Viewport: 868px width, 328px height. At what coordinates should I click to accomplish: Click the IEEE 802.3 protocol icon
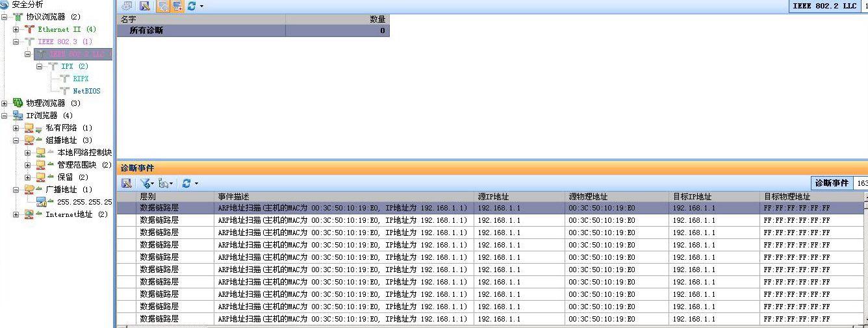click(29, 42)
